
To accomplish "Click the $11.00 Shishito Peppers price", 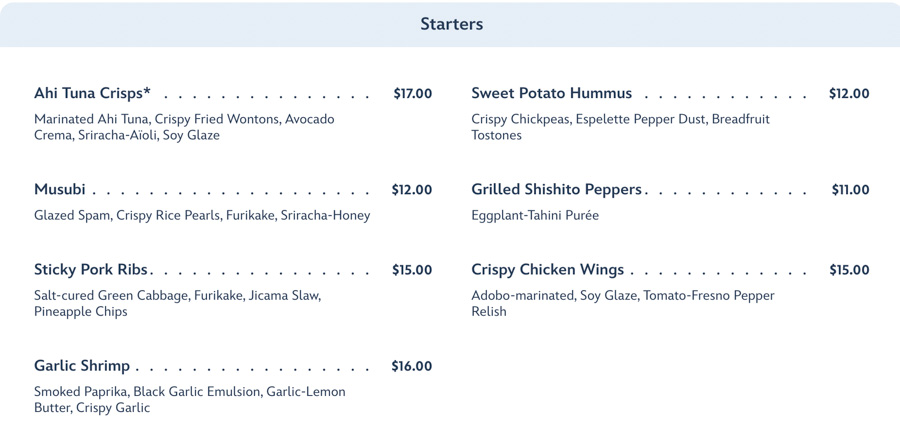I will [x=850, y=190].
